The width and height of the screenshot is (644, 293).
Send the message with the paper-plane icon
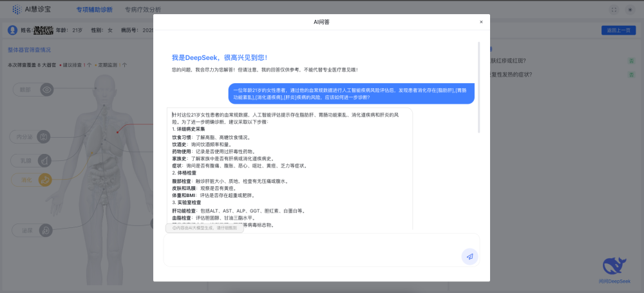tap(469, 256)
